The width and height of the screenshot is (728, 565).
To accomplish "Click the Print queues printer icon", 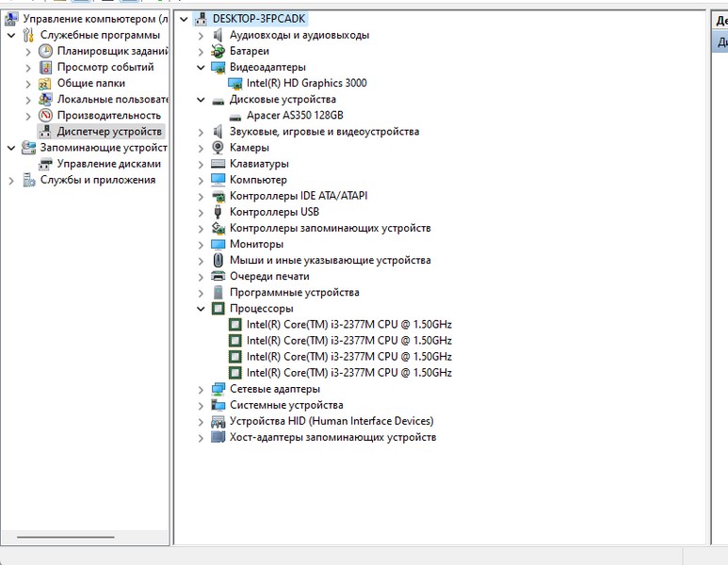I will coord(218,276).
